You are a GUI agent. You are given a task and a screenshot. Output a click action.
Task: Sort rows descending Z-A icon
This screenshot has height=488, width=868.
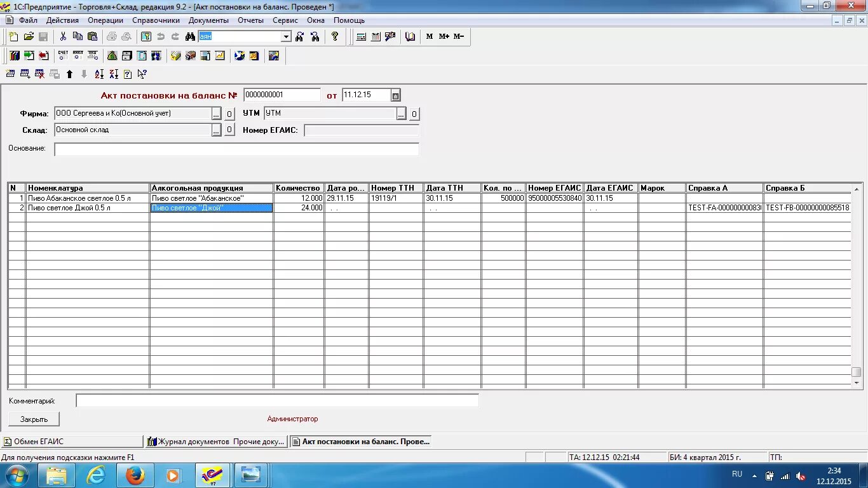point(114,74)
